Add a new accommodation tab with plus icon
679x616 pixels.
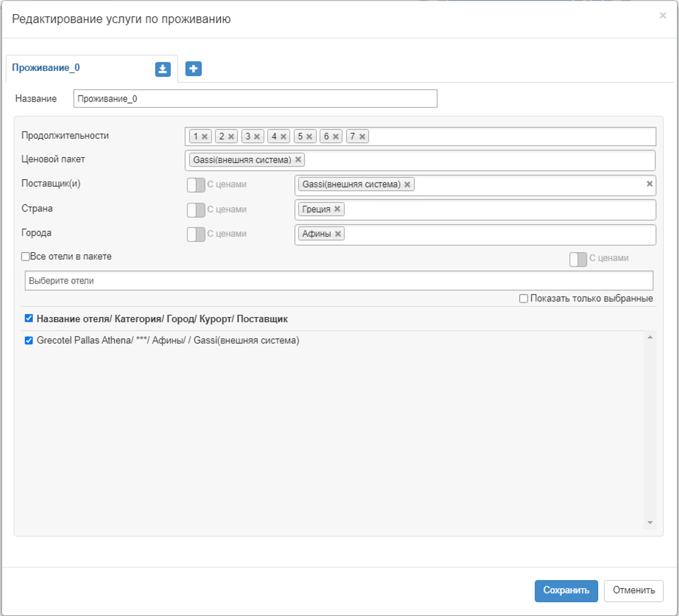click(193, 69)
